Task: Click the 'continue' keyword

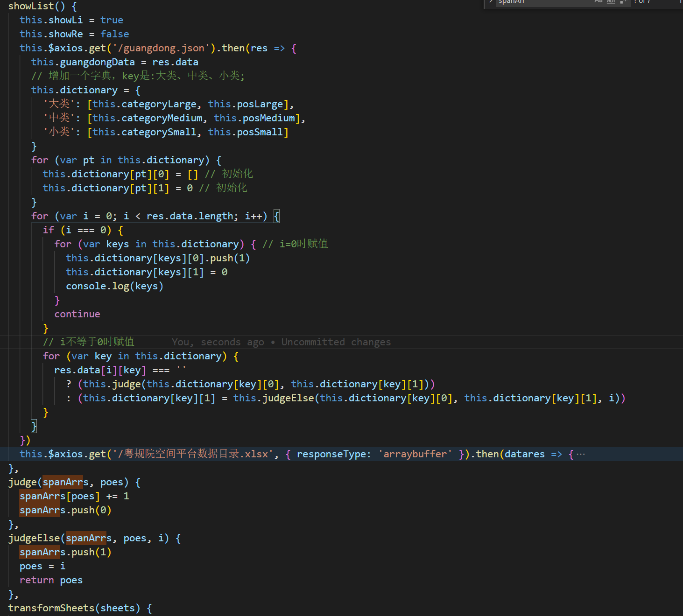Action: click(77, 314)
